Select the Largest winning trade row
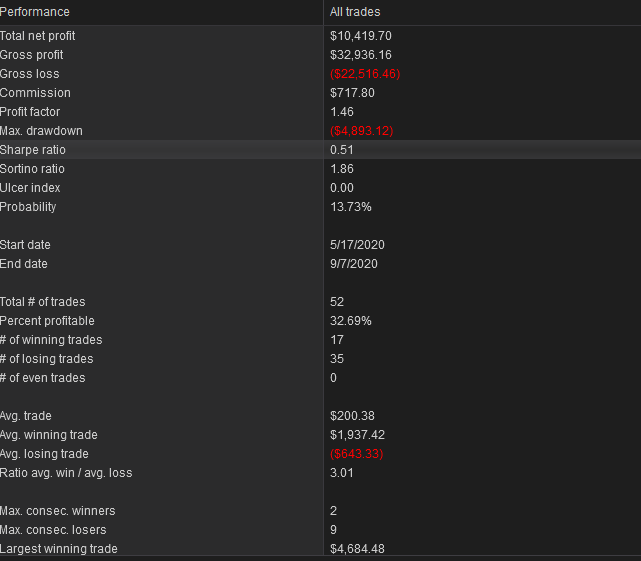Screen dimensions: 641x561 pyautogui.click(x=320, y=549)
